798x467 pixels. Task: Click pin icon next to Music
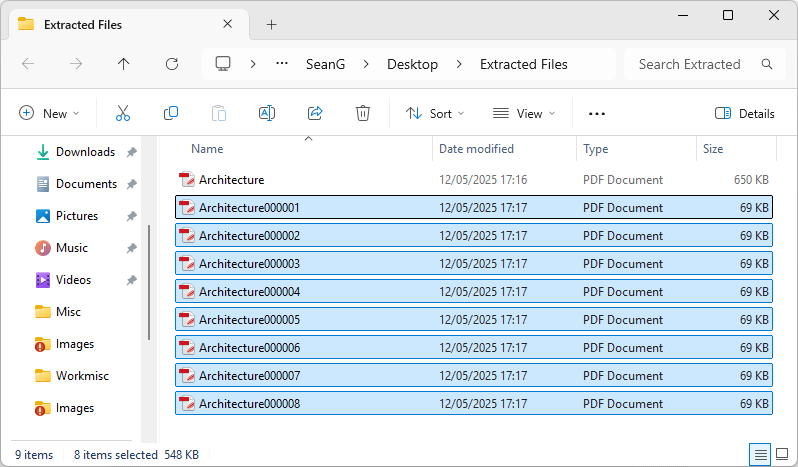[x=132, y=248]
